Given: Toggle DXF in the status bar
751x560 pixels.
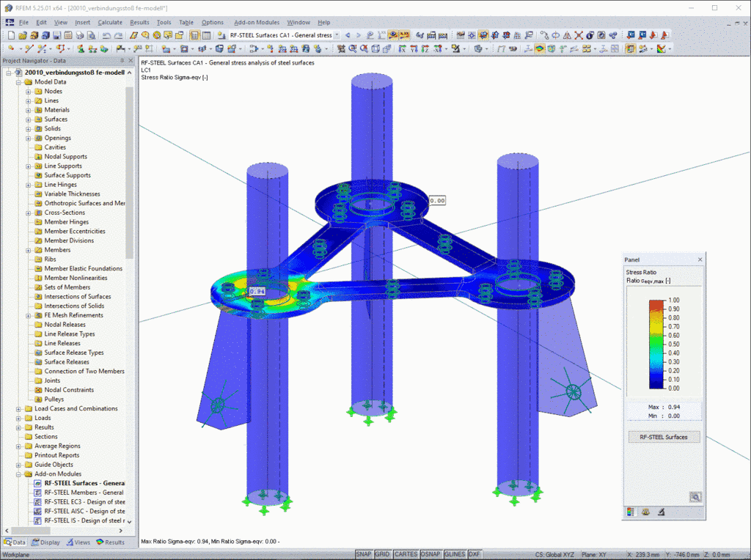Looking at the screenshot, I should tap(475, 554).
